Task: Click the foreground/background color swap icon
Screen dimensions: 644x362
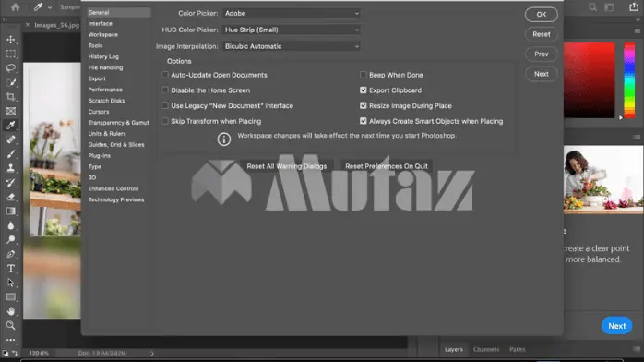Action: click(x=15, y=353)
